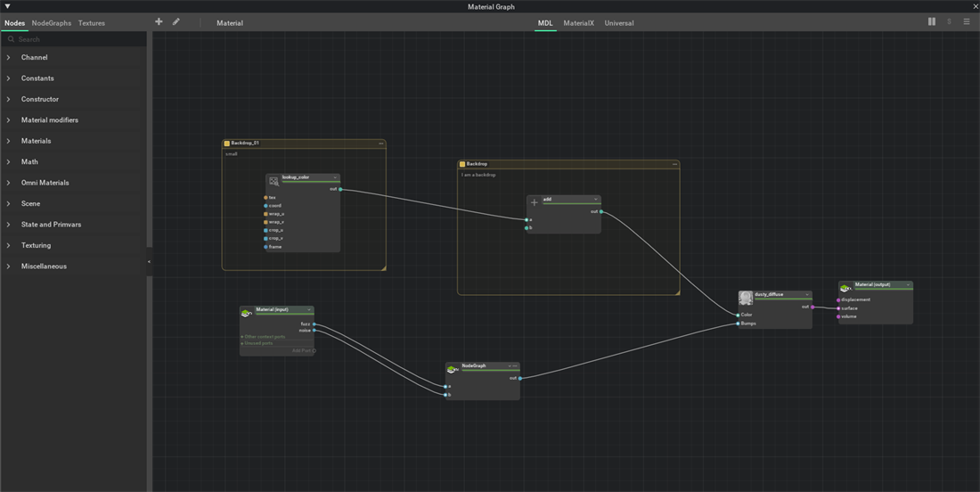Open the Backdrop_01 options ellipsis menu
Viewport: 980px width, 492px height.
click(380, 143)
